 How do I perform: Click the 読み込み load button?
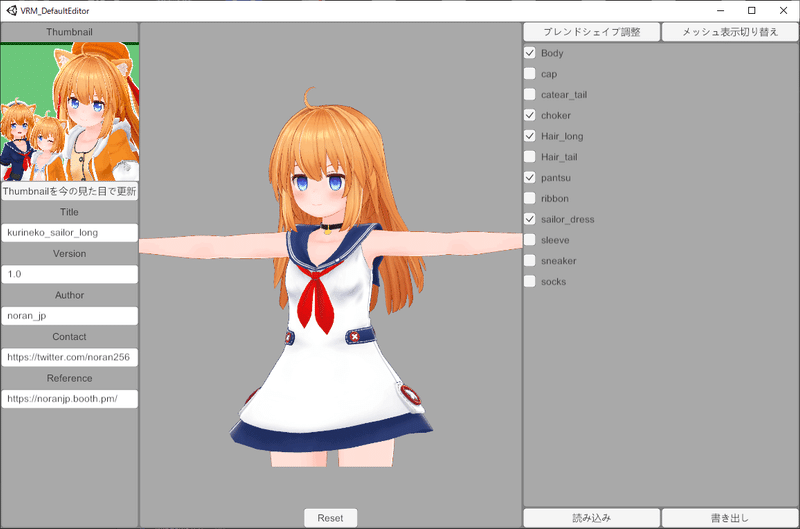pos(592,518)
